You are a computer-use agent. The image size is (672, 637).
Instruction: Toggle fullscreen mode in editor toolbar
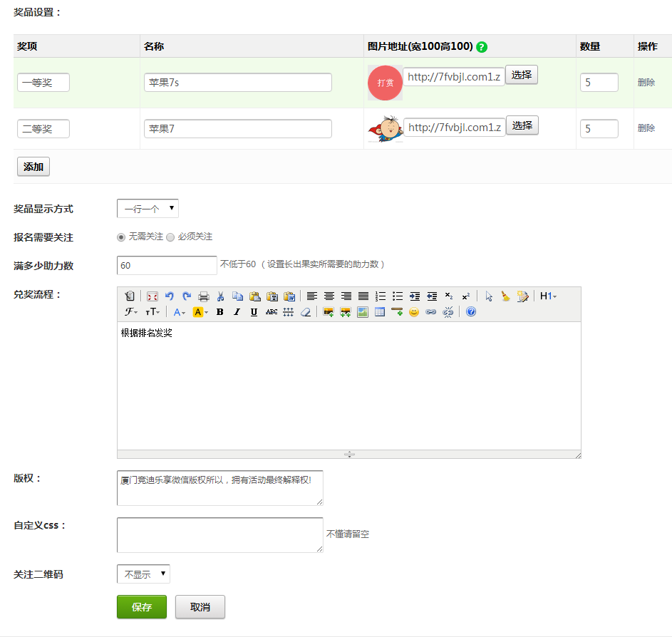pos(153,296)
